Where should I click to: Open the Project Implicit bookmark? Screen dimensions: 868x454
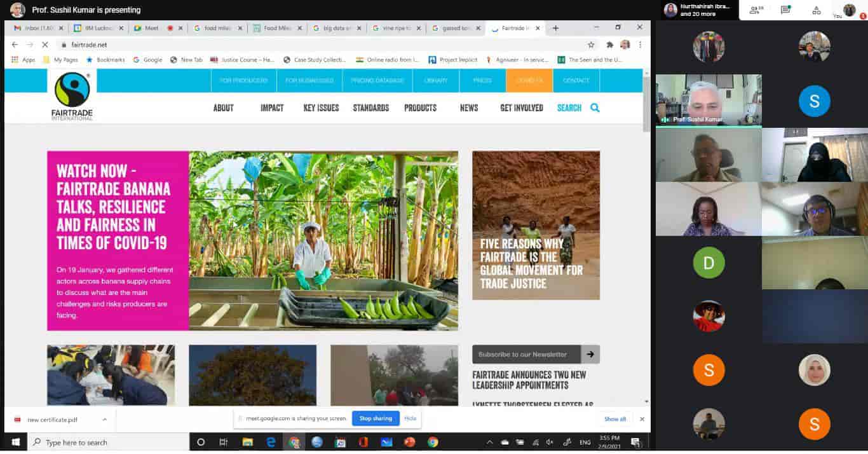[x=452, y=60]
